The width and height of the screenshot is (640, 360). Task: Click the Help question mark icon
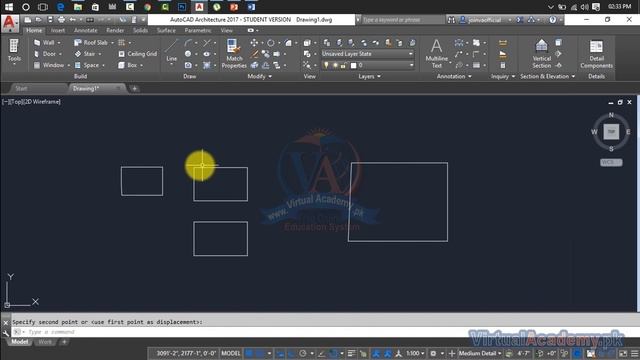point(553,20)
